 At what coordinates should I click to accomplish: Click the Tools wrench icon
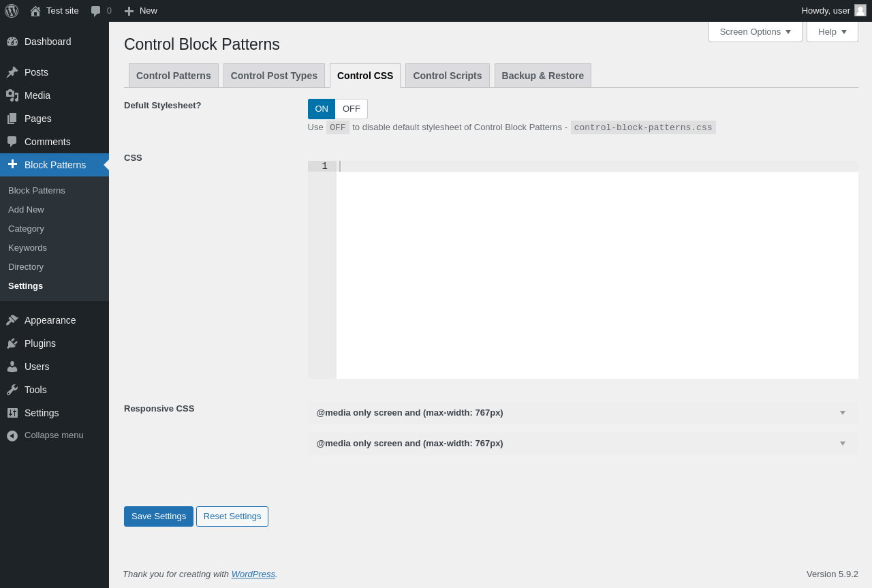12,390
